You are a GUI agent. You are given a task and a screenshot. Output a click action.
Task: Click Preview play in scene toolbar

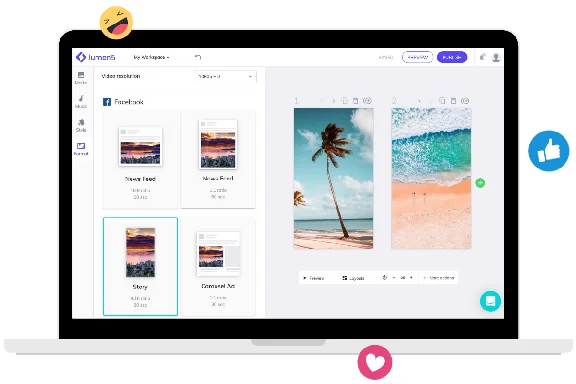click(x=313, y=278)
